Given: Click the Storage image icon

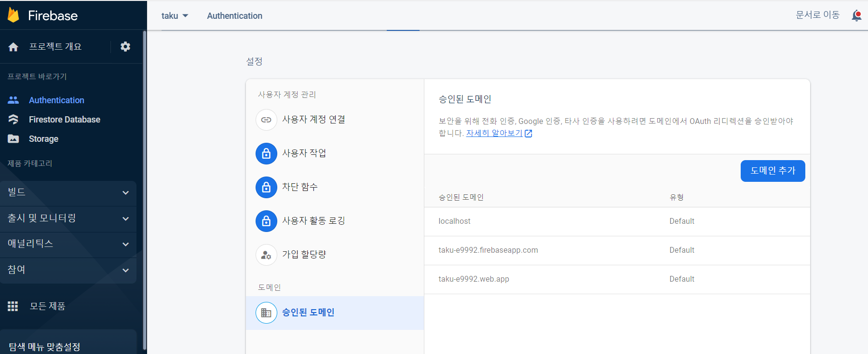Looking at the screenshot, I should 14,139.
